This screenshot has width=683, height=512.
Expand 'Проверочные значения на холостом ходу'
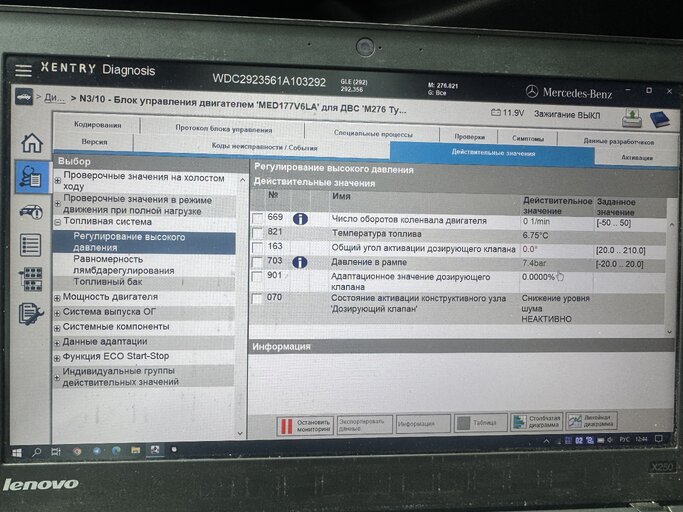tap(57, 180)
